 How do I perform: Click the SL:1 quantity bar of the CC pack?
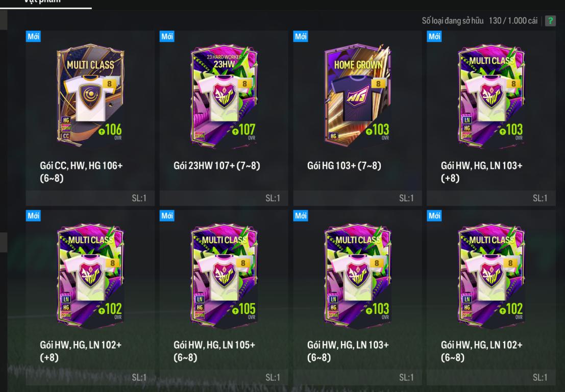pyautogui.click(x=90, y=198)
